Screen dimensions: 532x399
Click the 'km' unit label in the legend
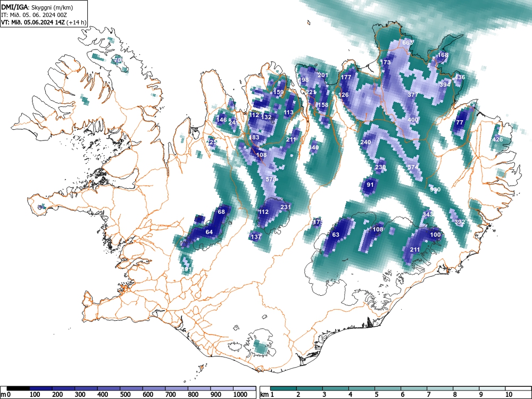(264, 395)
